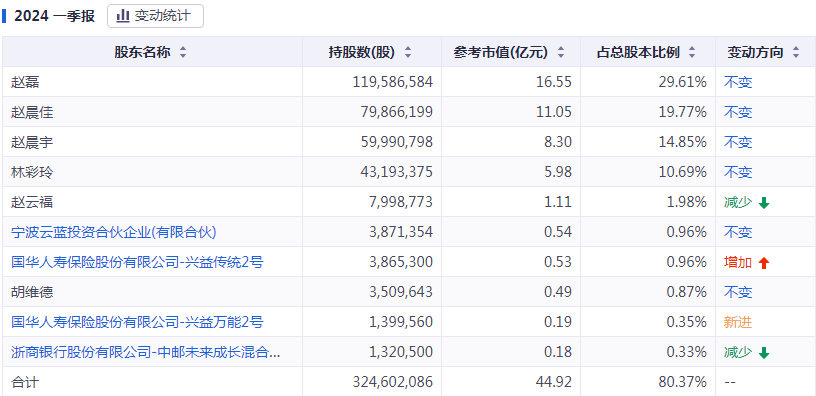The height and width of the screenshot is (396, 816).
Task: Click market value 8.30
Action: (x=558, y=142)
